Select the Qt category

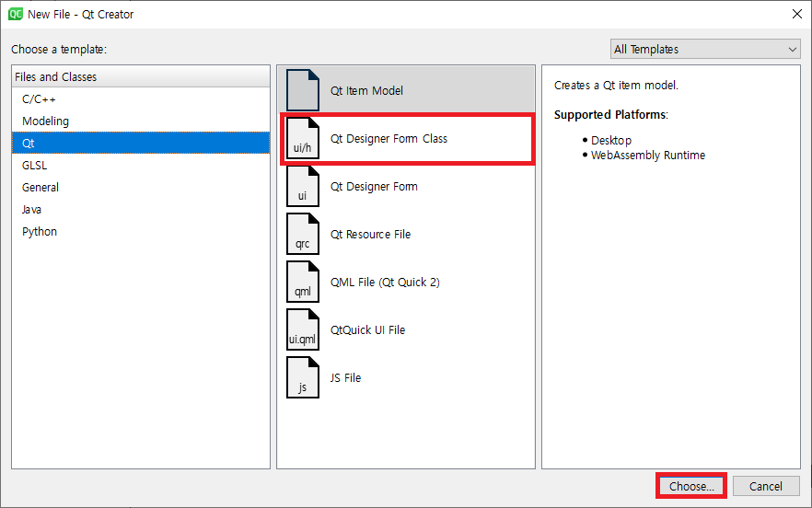coord(141,143)
